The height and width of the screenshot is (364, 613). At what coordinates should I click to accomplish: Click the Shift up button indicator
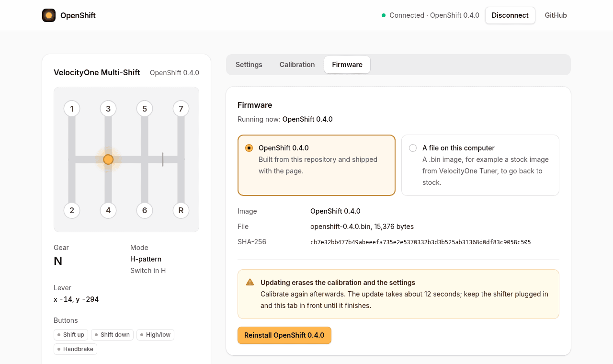click(71, 335)
